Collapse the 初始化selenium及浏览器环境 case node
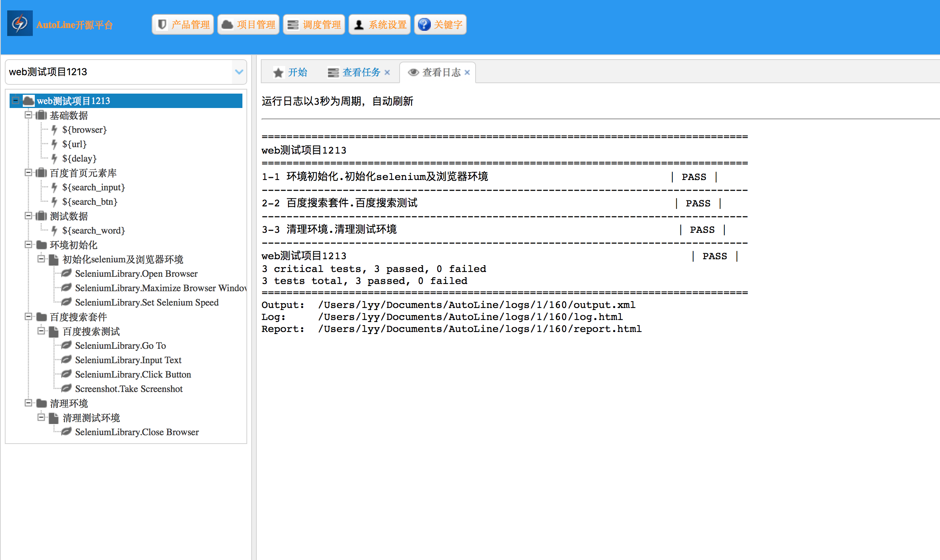The height and width of the screenshot is (560, 940). [41, 259]
